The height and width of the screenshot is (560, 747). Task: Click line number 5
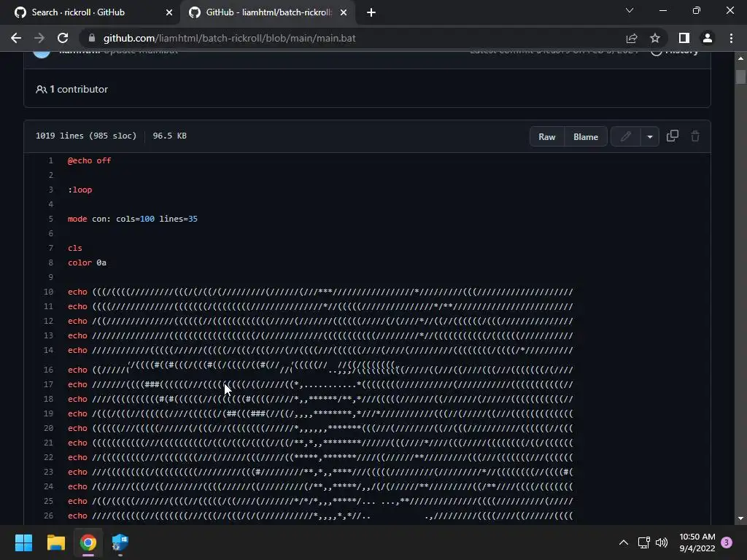tap(50, 219)
